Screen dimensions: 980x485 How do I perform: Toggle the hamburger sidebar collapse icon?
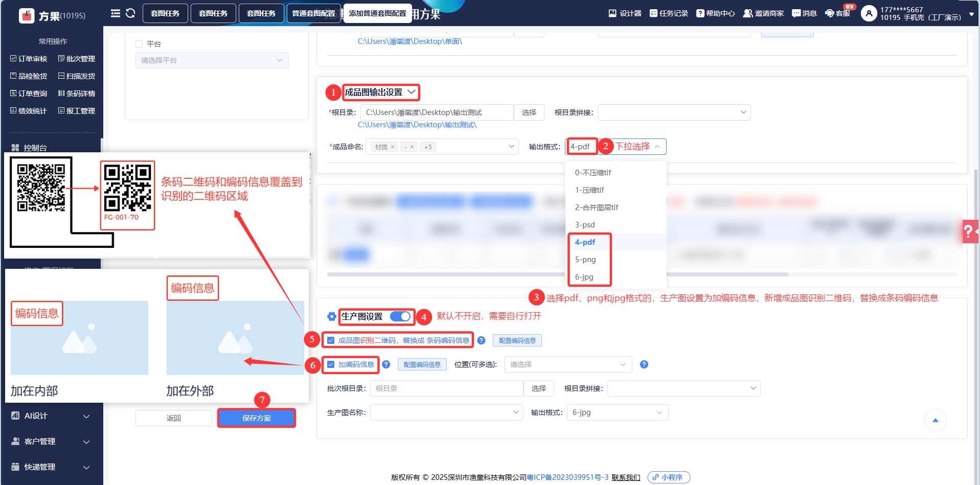[x=116, y=13]
